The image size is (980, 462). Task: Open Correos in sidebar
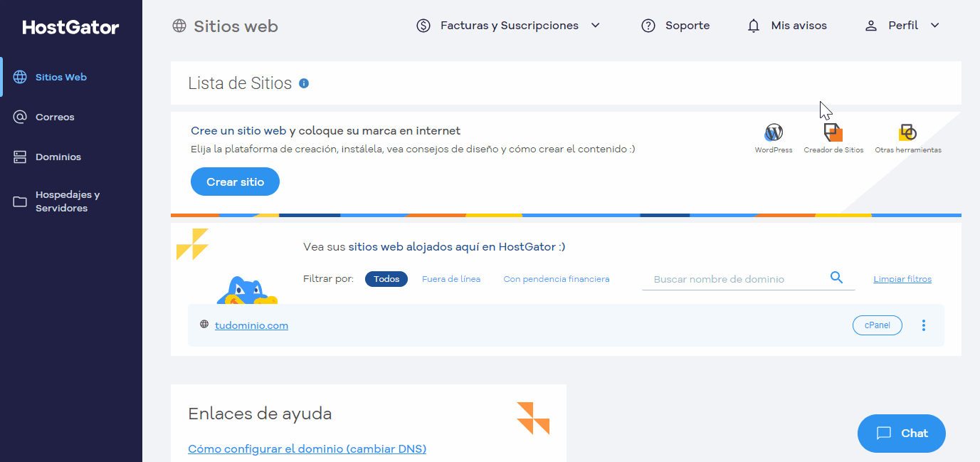coord(55,117)
